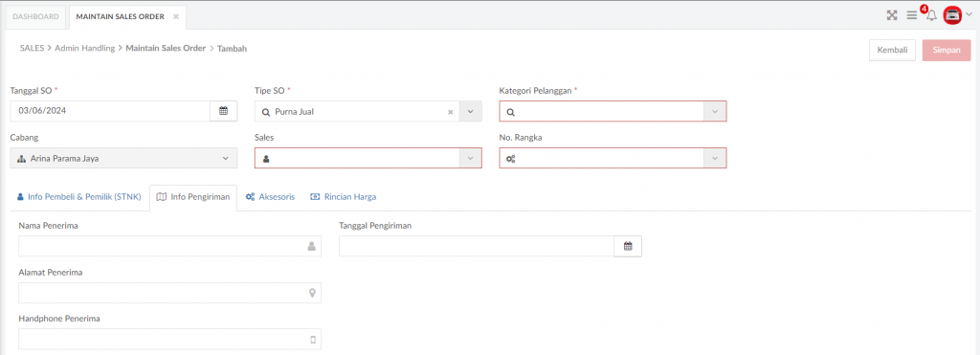Expand the Tipe SO dropdown arrow
This screenshot has width=980, height=355.
pos(471,111)
